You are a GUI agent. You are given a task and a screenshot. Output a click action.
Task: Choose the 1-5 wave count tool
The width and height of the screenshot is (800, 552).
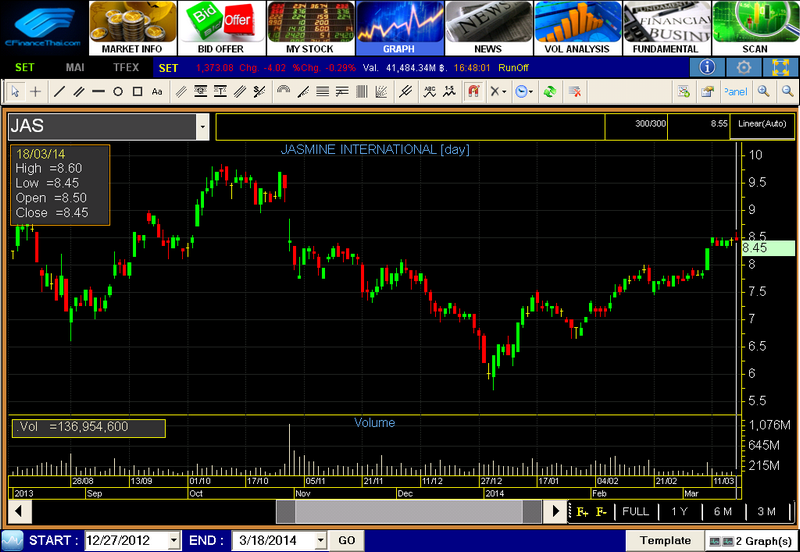[449, 92]
